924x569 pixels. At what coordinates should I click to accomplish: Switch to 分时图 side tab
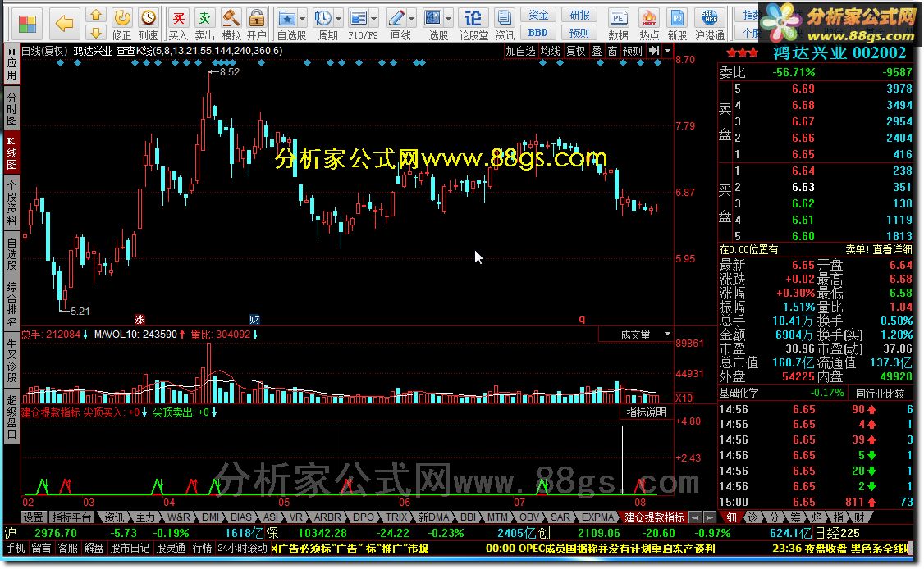(11, 108)
